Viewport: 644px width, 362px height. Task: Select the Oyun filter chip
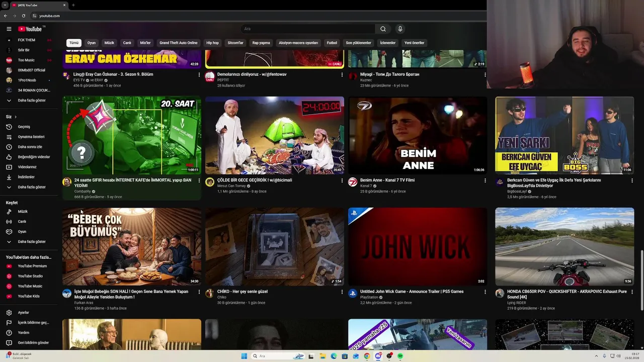point(92,43)
